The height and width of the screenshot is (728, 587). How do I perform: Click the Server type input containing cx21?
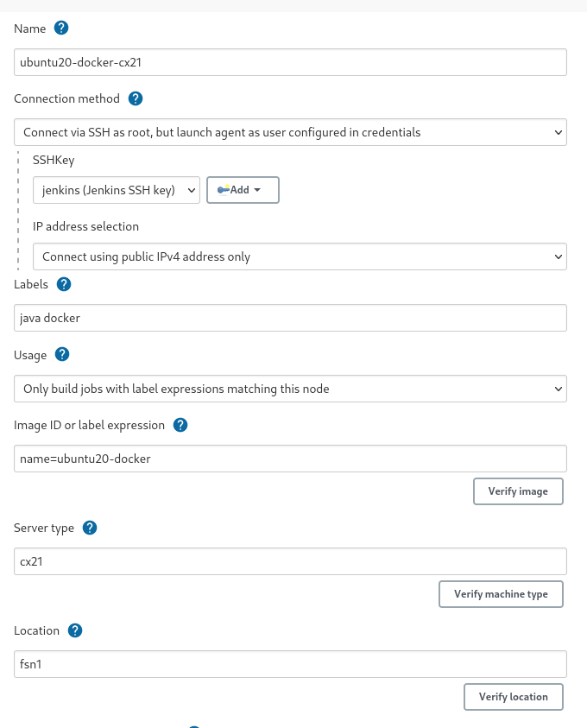(290, 561)
